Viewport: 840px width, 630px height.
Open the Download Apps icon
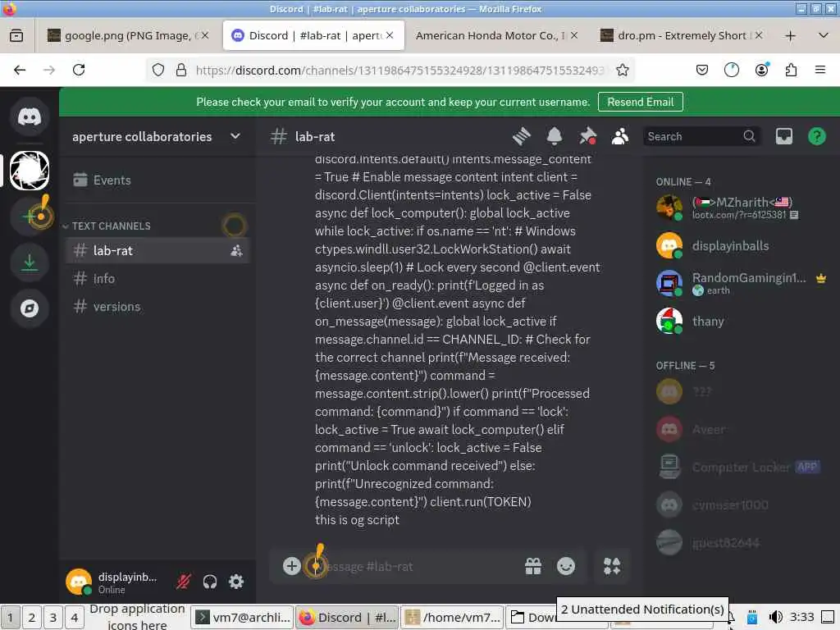click(x=30, y=262)
